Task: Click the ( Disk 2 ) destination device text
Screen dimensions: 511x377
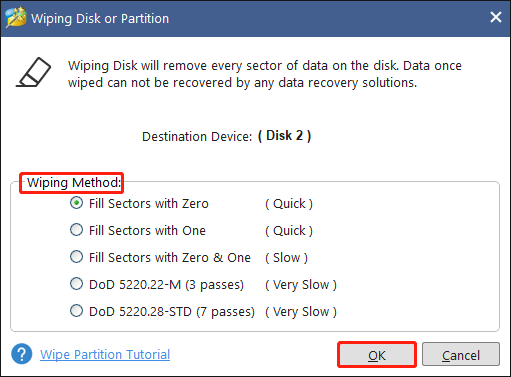Action: [x=285, y=136]
